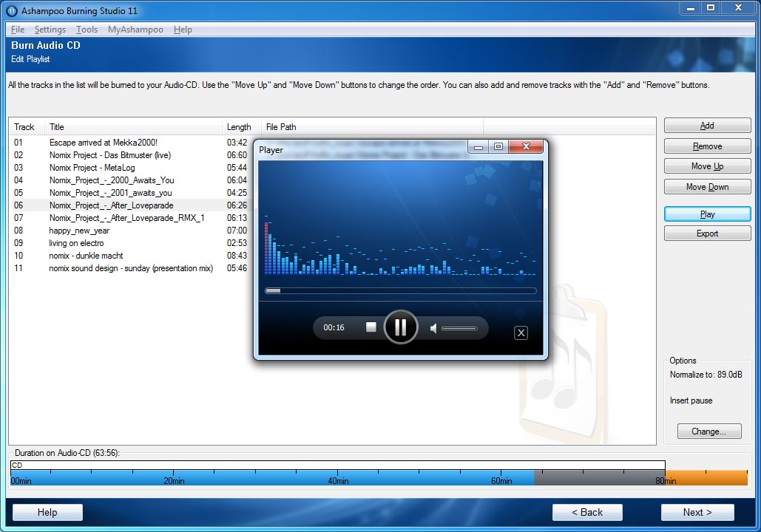Click the "Insert pause" option text

click(x=691, y=400)
